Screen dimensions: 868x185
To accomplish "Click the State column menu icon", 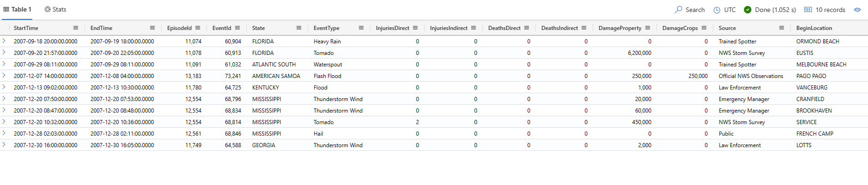I will point(299,28).
